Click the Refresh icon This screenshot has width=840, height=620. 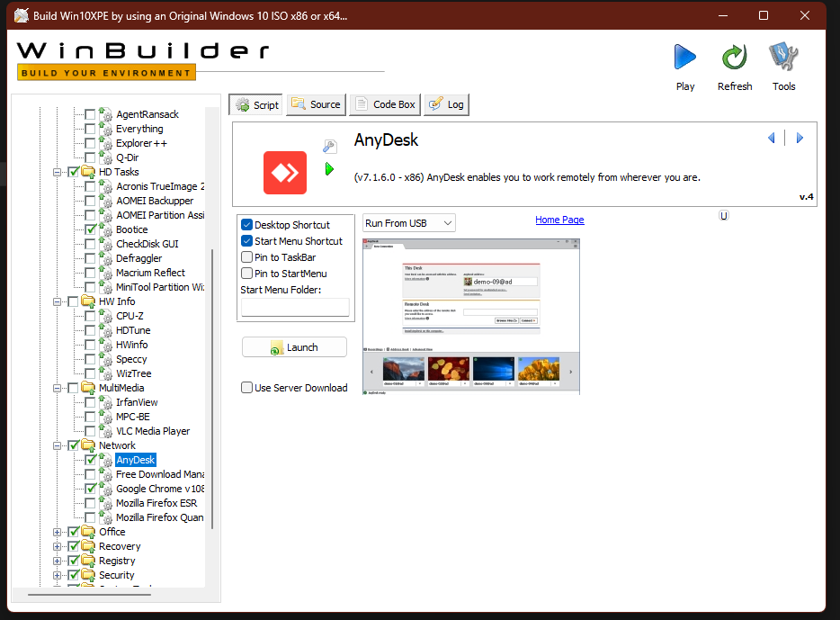(734, 58)
